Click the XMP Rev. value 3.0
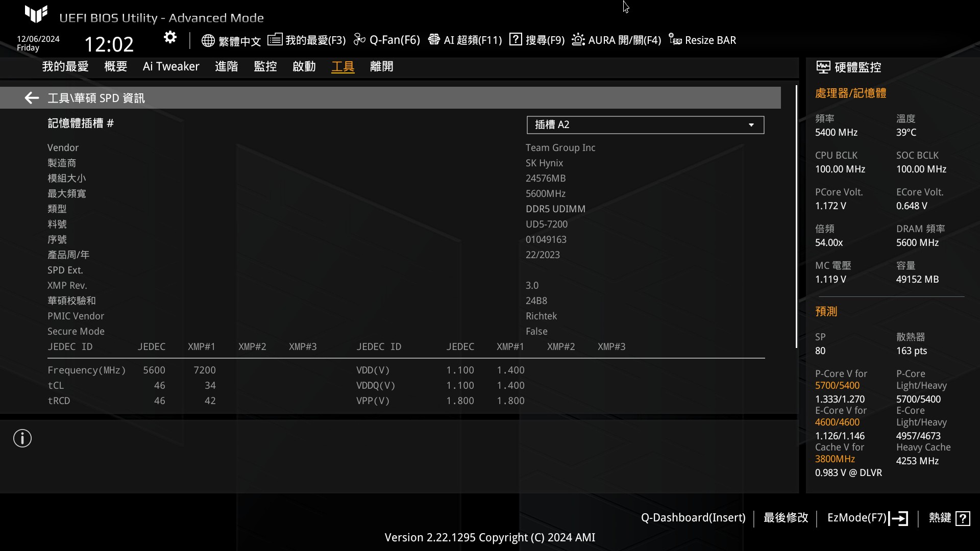 point(532,286)
